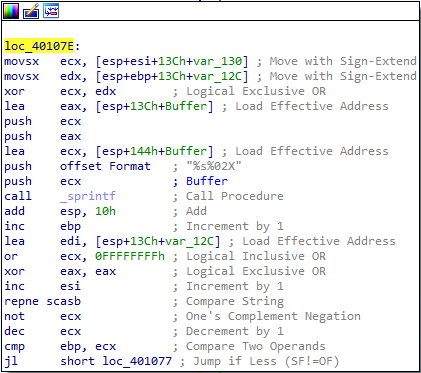Click the group nodes icon
The image size is (421, 373).
(51, 11)
